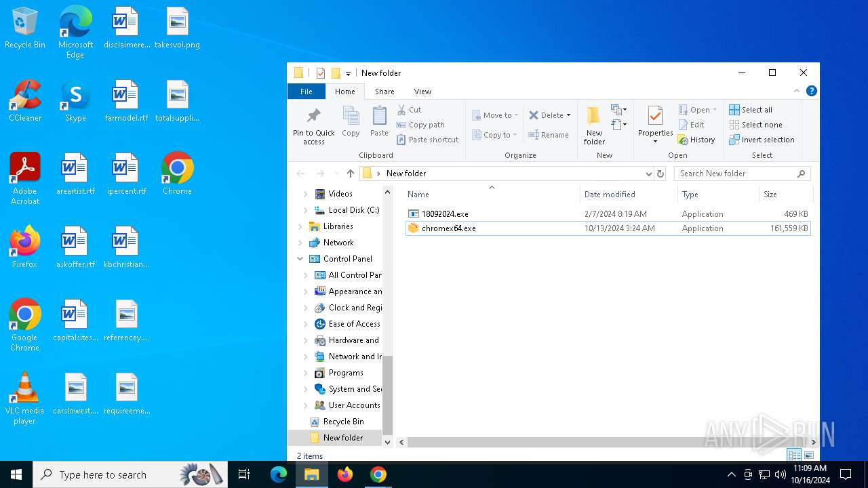868x488 pixels.
Task: Open History in the Open group
Action: (696, 140)
